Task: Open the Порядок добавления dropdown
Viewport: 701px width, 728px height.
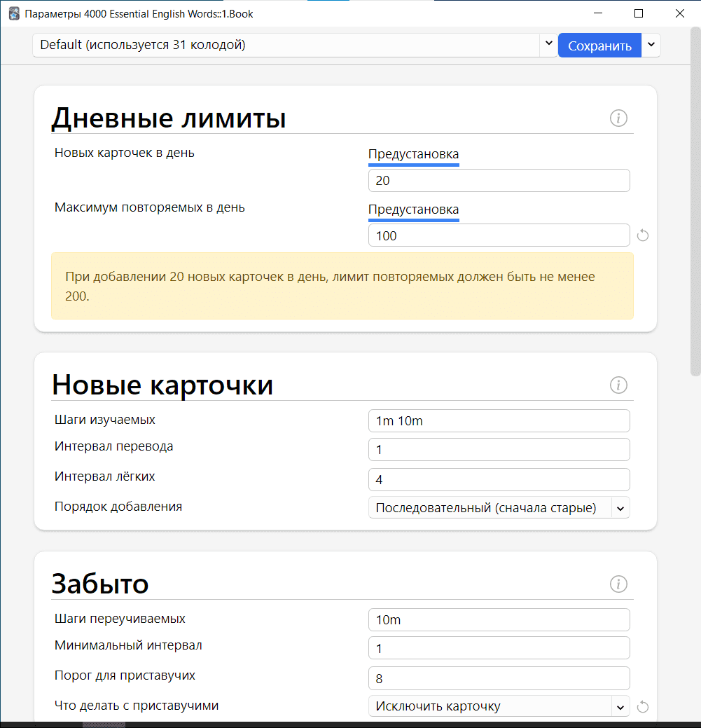Action: [499, 508]
